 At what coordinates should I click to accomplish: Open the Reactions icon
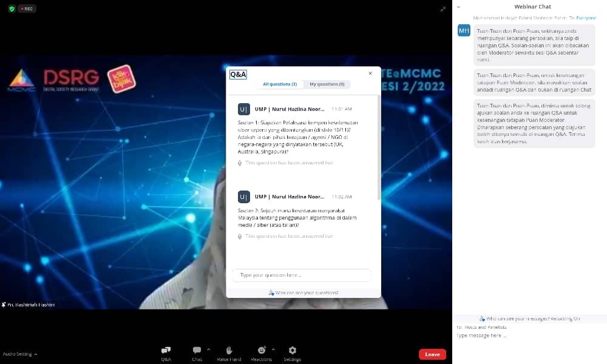pos(262,350)
